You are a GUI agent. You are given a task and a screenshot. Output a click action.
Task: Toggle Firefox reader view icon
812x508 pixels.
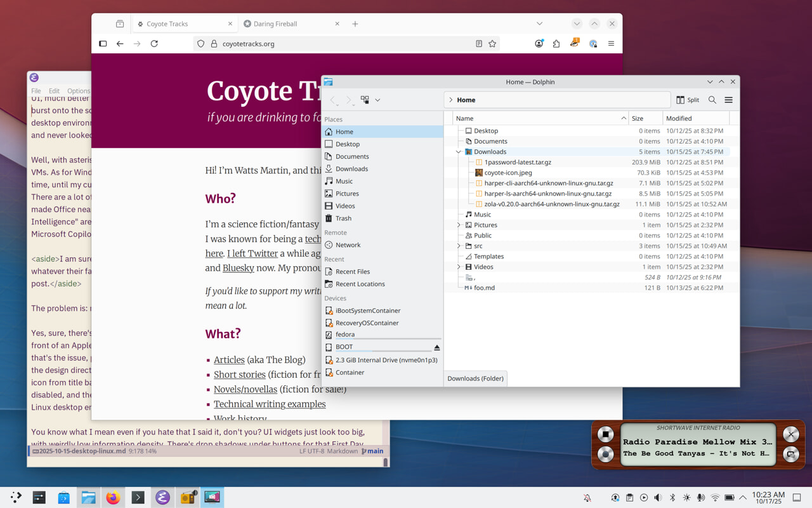point(479,44)
